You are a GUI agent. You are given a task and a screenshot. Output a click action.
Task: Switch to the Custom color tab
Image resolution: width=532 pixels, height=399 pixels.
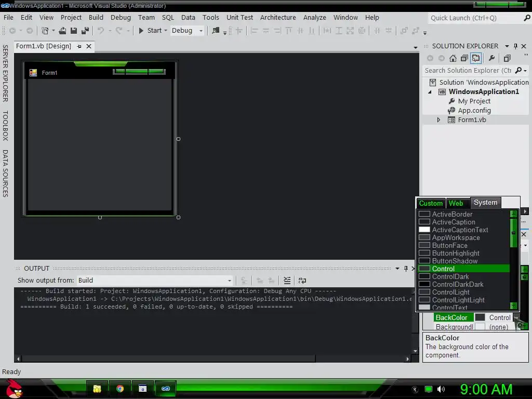click(431, 203)
